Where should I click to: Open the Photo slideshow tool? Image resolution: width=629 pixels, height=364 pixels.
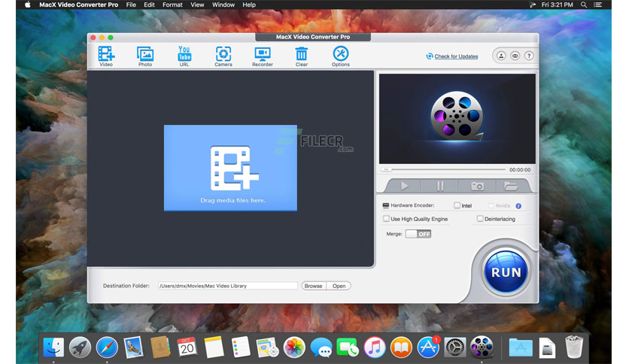coord(144,56)
